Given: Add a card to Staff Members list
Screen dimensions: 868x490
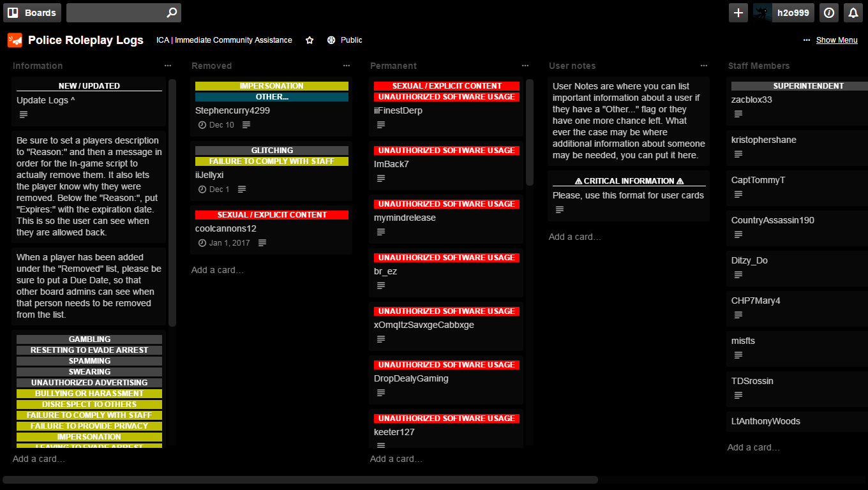Looking at the screenshot, I should pos(753,447).
